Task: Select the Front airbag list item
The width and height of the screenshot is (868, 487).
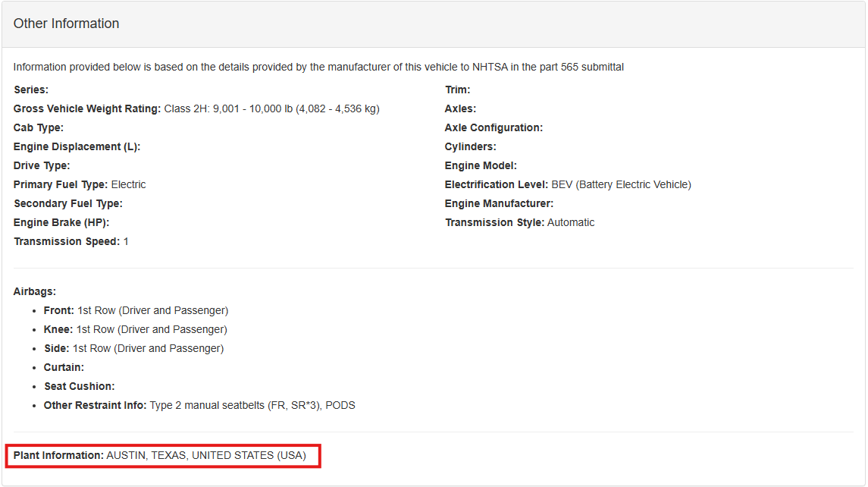Action: [136, 310]
